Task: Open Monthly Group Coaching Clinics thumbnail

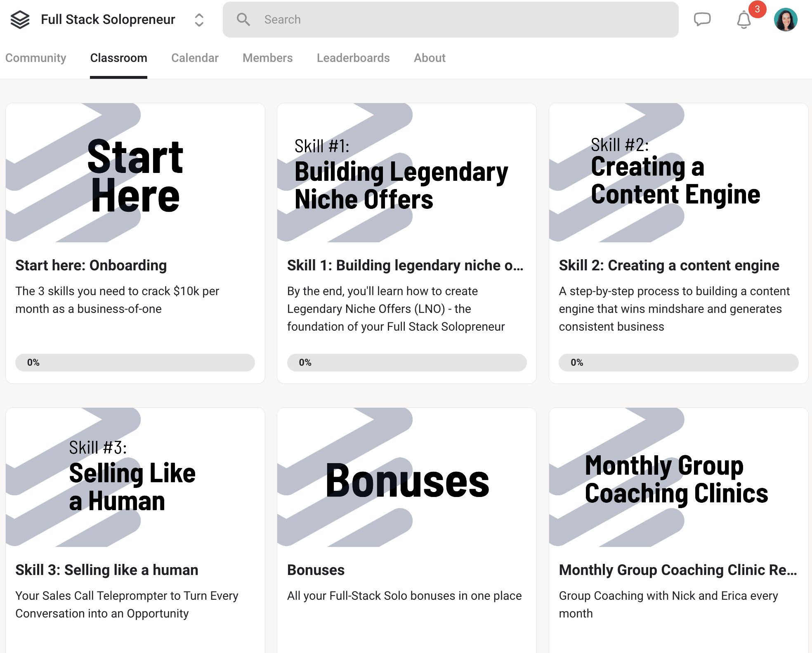Action: coord(678,477)
